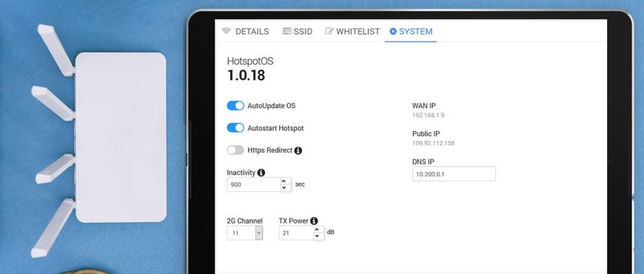Click the dB unit text
This screenshot has height=274, width=644.
pos(331,232)
